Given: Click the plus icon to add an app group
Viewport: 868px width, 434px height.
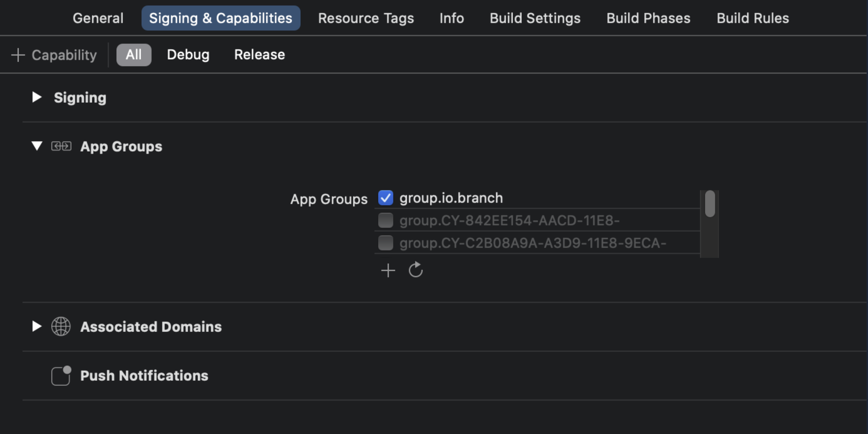Looking at the screenshot, I should click(x=388, y=271).
